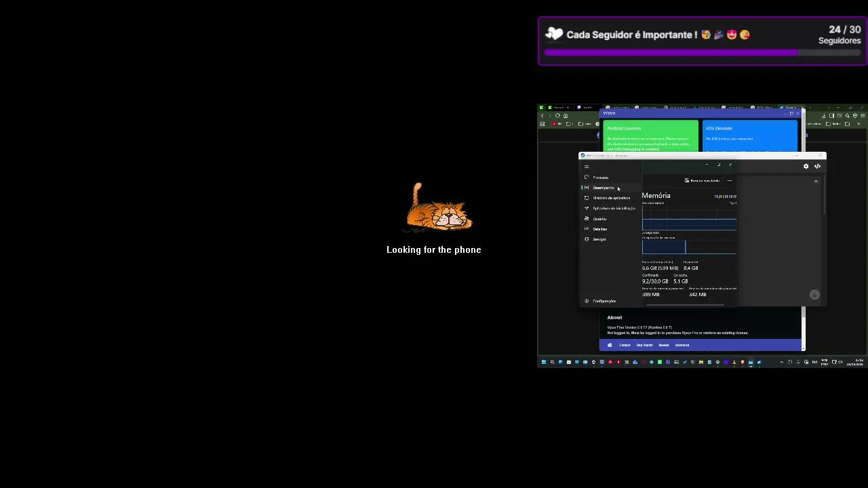Click browser reload icon
868x488 pixels.
point(557,116)
